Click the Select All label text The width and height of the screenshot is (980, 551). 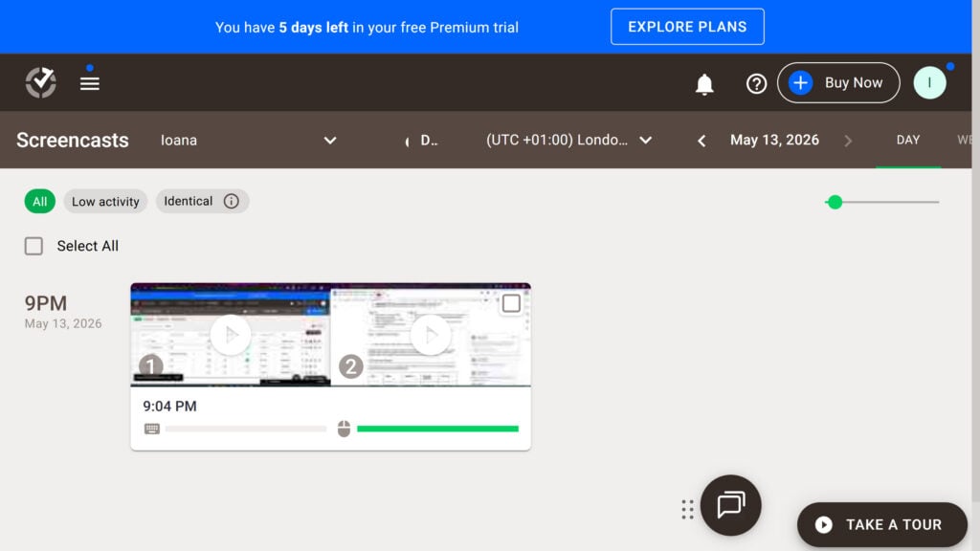click(x=87, y=246)
